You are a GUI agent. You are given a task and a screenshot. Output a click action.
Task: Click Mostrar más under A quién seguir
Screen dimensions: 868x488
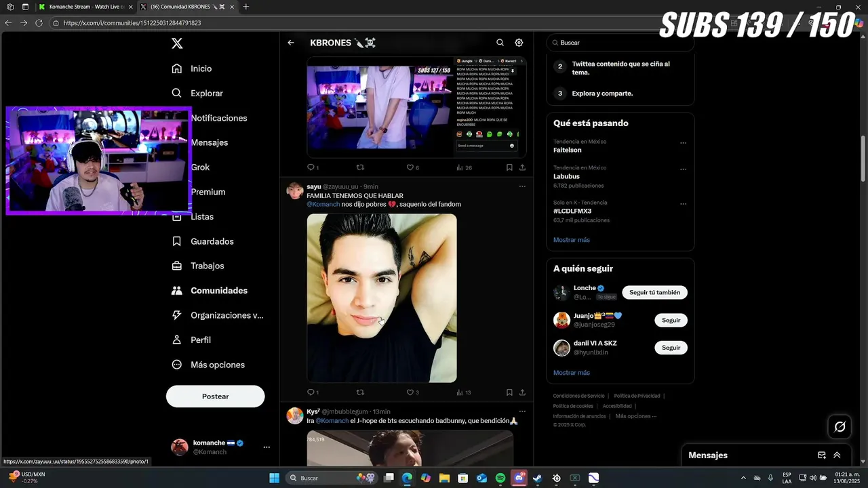click(572, 373)
